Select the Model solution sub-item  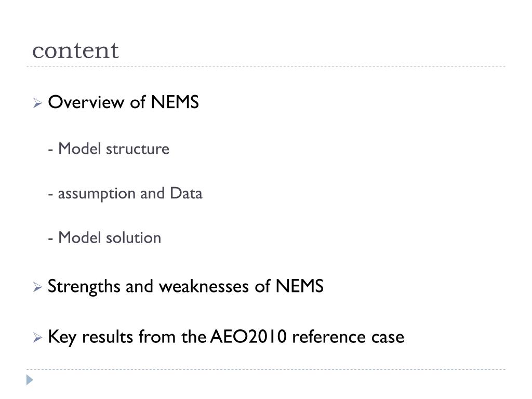click(110, 237)
